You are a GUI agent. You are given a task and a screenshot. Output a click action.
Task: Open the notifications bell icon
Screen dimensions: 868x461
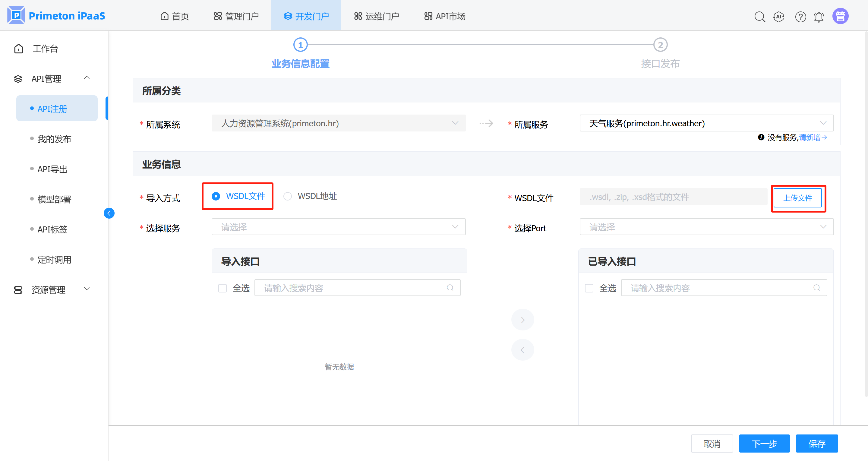819,17
